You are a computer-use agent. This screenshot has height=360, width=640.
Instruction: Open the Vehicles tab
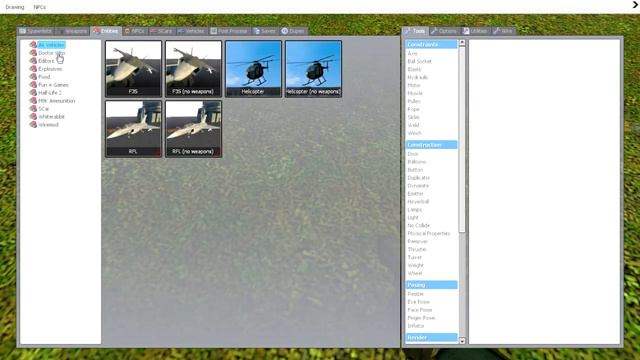pyautogui.click(x=191, y=31)
